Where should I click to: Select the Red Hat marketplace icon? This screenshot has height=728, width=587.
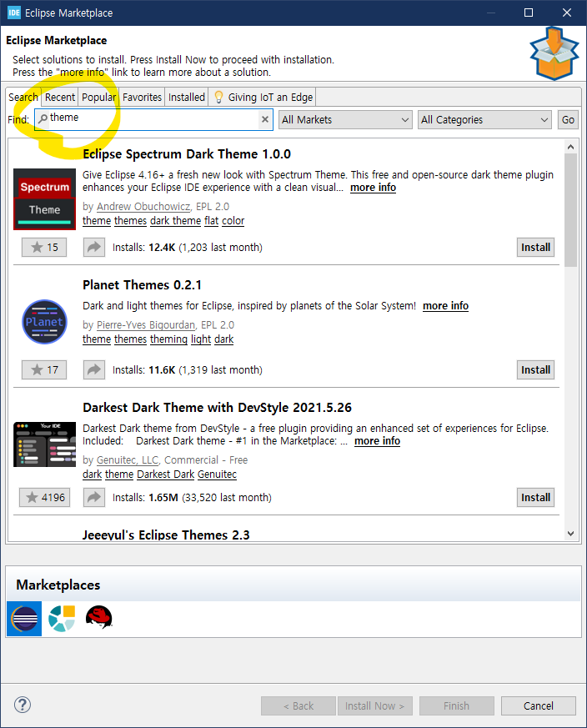click(x=98, y=617)
